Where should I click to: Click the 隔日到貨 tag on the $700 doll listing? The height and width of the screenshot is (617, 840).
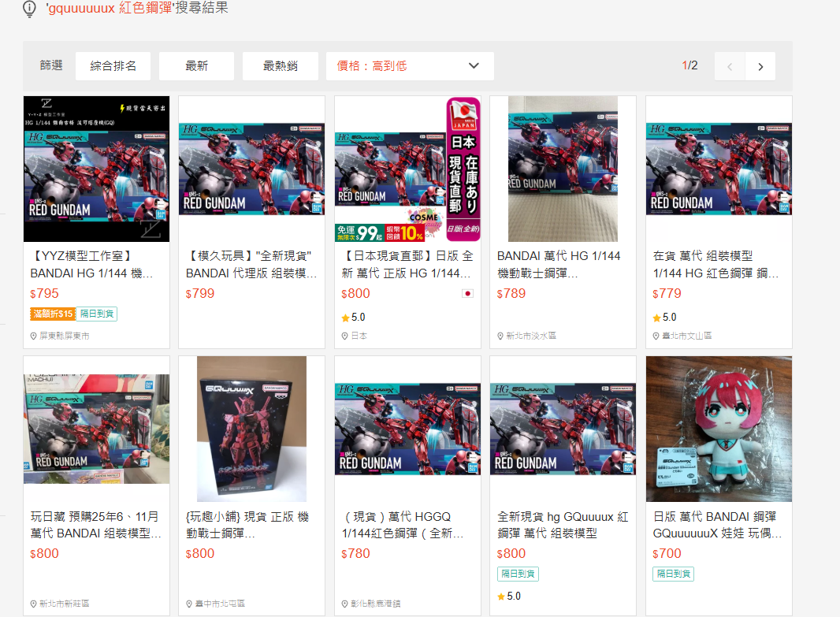click(674, 574)
